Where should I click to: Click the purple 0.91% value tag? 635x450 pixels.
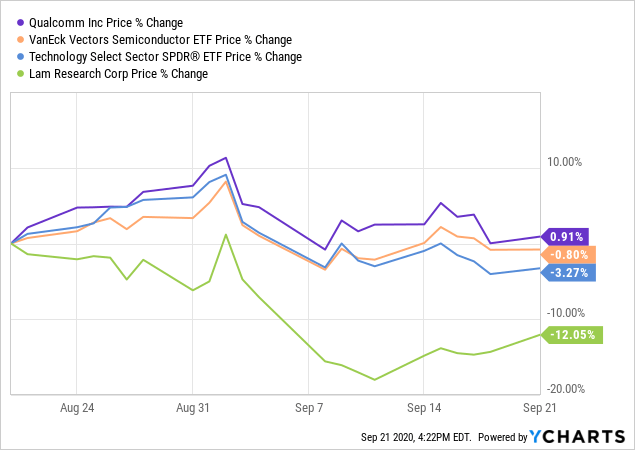567,237
